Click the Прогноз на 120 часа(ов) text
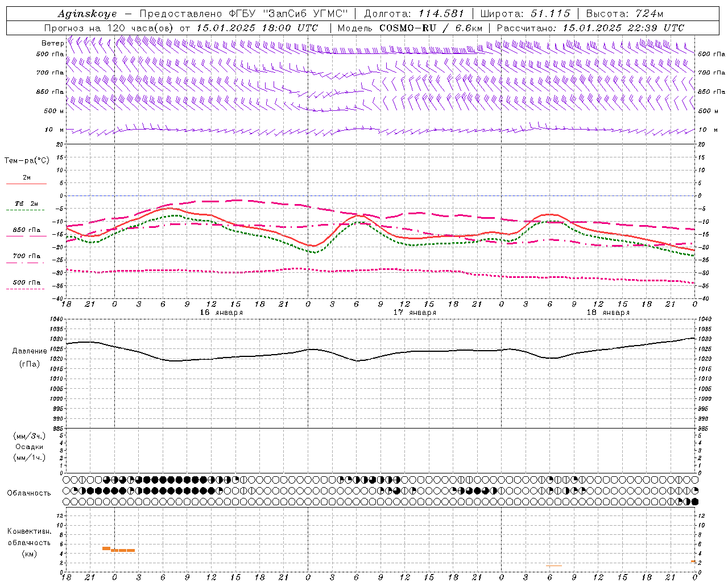 coord(109,28)
